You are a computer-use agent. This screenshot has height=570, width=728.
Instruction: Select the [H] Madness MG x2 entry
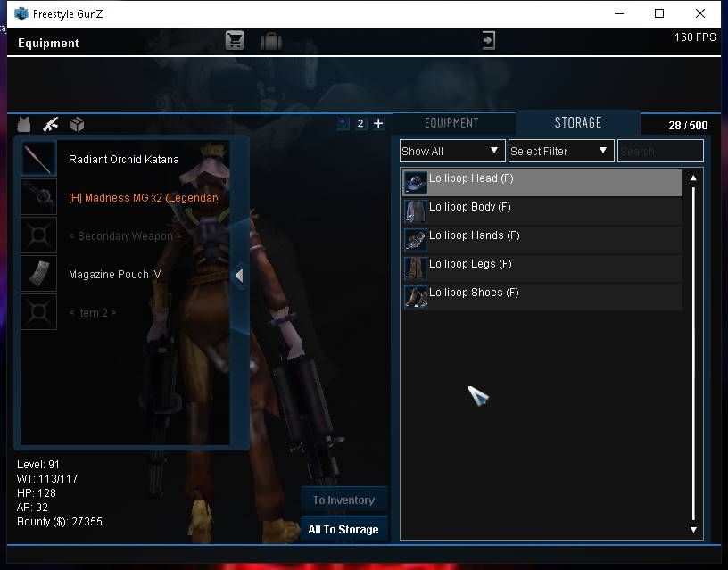point(144,198)
